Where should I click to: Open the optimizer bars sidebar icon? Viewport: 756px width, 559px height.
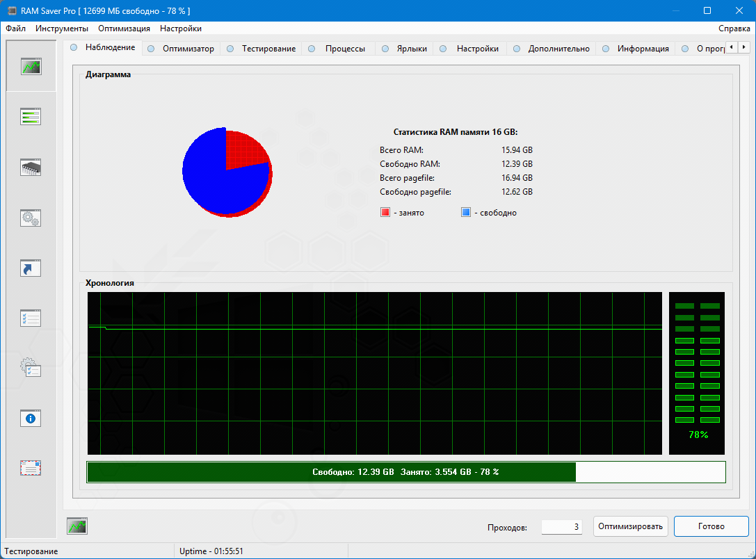pyautogui.click(x=31, y=117)
